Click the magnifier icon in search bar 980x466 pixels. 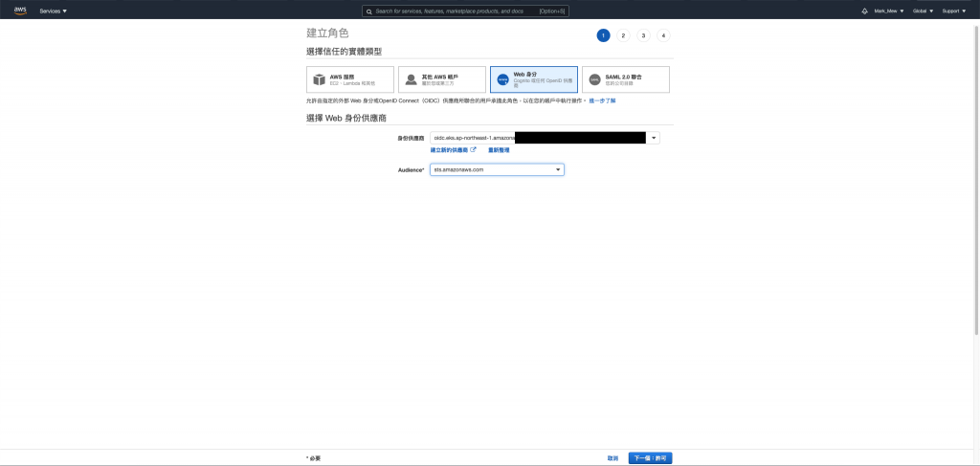pyautogui.click(x=369, y=11)
